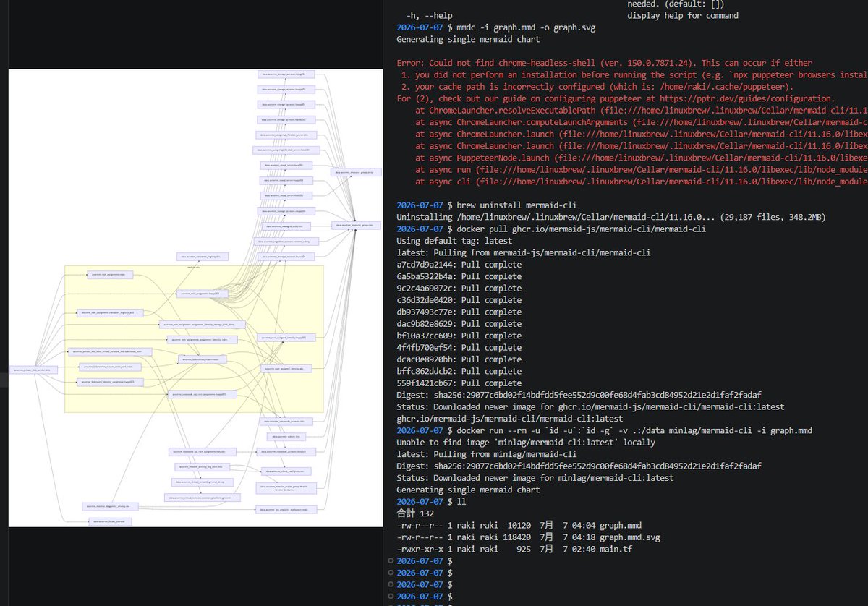Click the 'docker run --rm' command line
Viewport: 868px width, 606px height.
(x=634, y=430)
